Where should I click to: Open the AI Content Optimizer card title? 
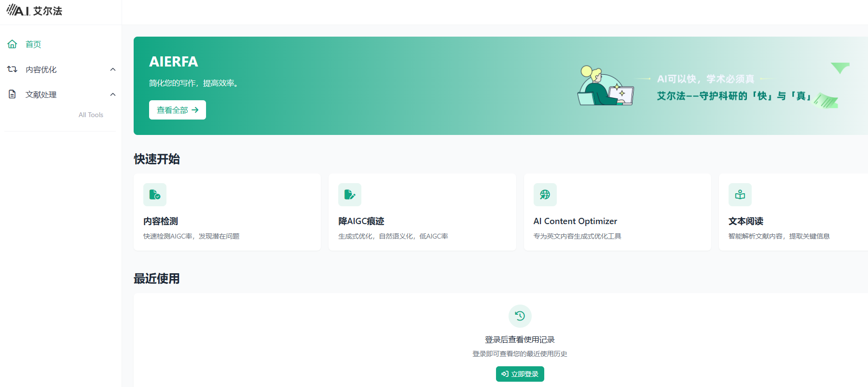pyautogui.click(x=575, y=221)
